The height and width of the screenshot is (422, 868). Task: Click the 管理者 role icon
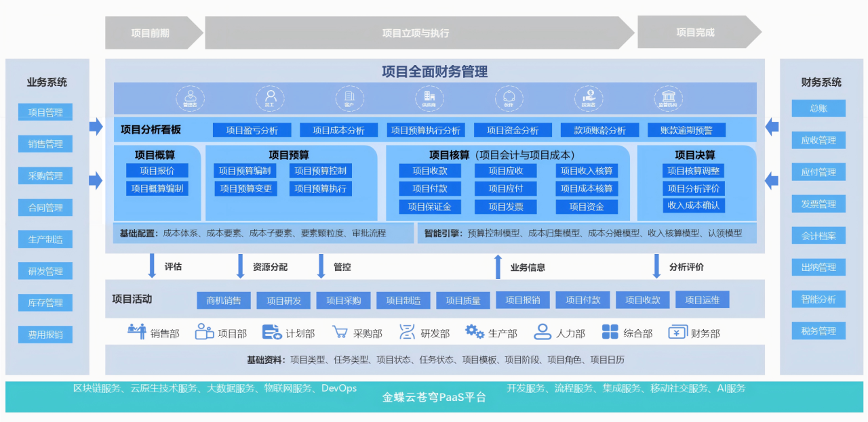190,98
